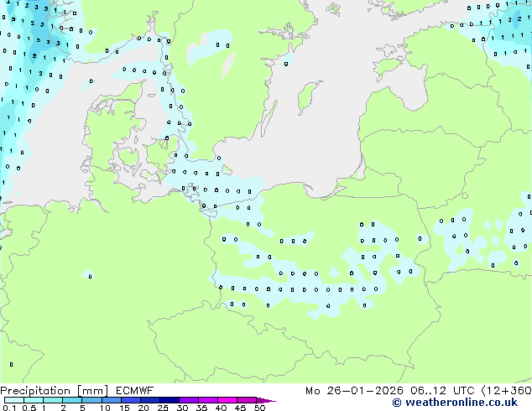Click the '0.5' legend scale value

29,408
